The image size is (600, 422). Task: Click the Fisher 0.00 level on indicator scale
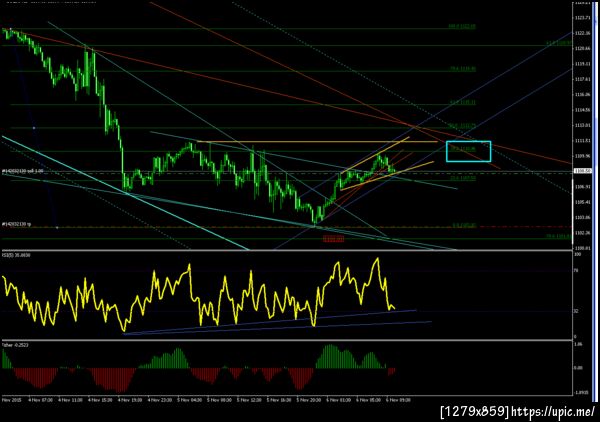point(578,368)
